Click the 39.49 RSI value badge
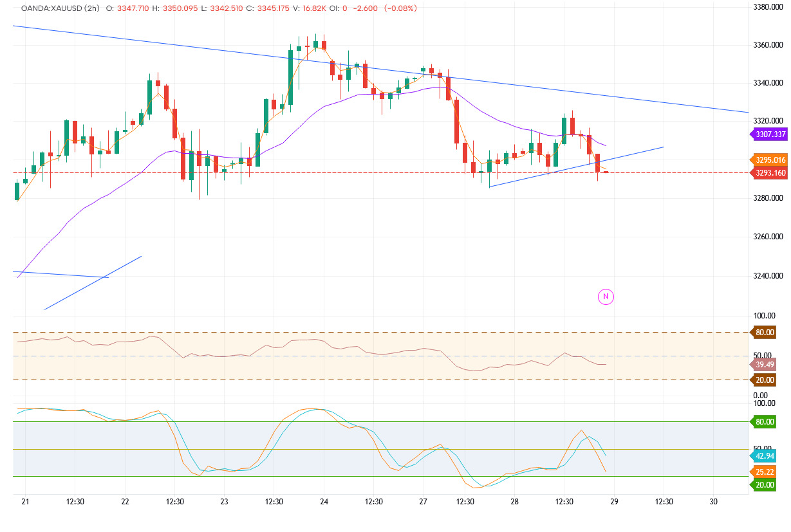Image resolution: width=791 pixels, height=532 pixels. (763, 364)
